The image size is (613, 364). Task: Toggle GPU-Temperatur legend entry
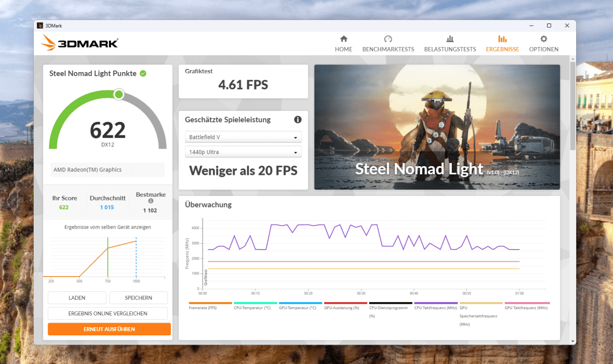[300, 305]
